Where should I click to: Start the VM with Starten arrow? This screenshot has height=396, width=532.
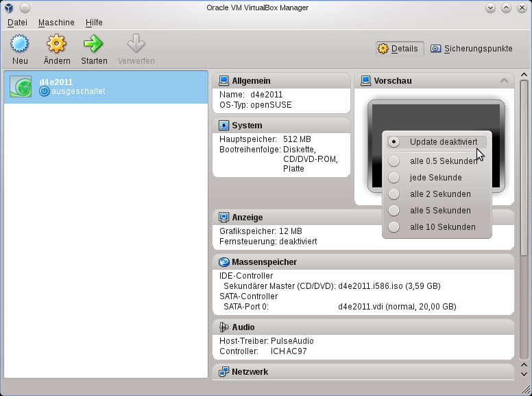93,43
